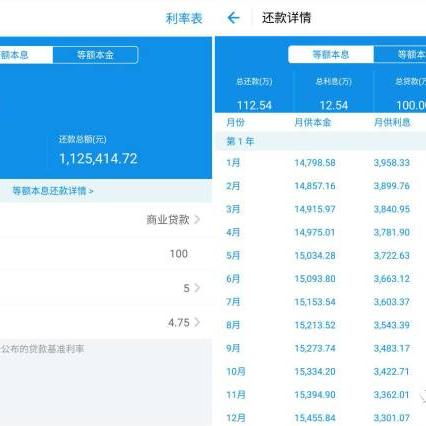
Task: Select 5月 principal 15,034.28
Action: point(315,256)
